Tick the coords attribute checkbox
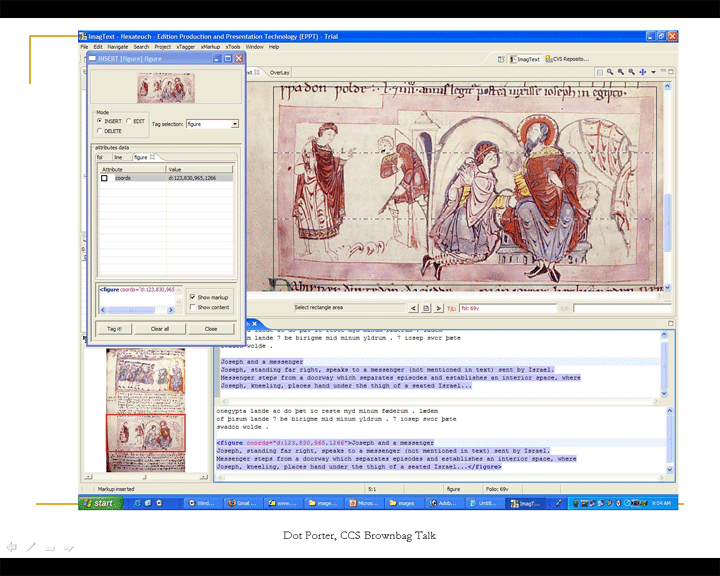Screen dimensions: 720x576 tap(104, 178)
